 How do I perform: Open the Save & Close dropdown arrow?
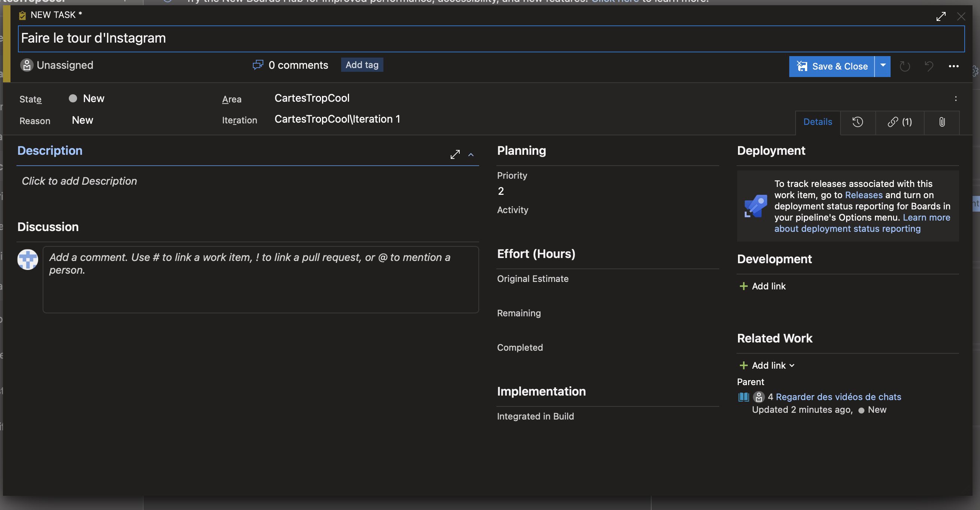click(x=883, y=66)
